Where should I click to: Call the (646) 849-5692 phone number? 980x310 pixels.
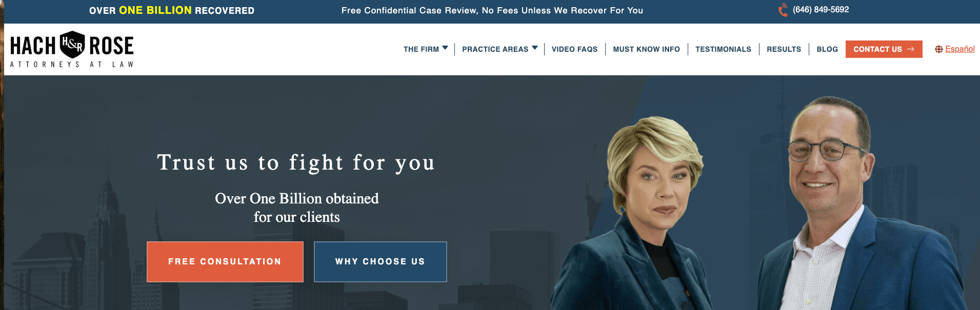[821, 10]
